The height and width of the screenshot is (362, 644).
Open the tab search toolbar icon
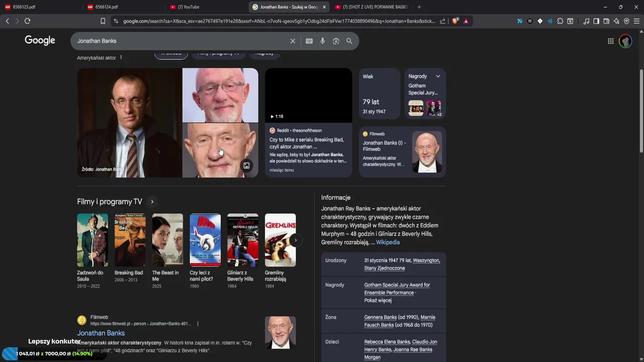570,21
